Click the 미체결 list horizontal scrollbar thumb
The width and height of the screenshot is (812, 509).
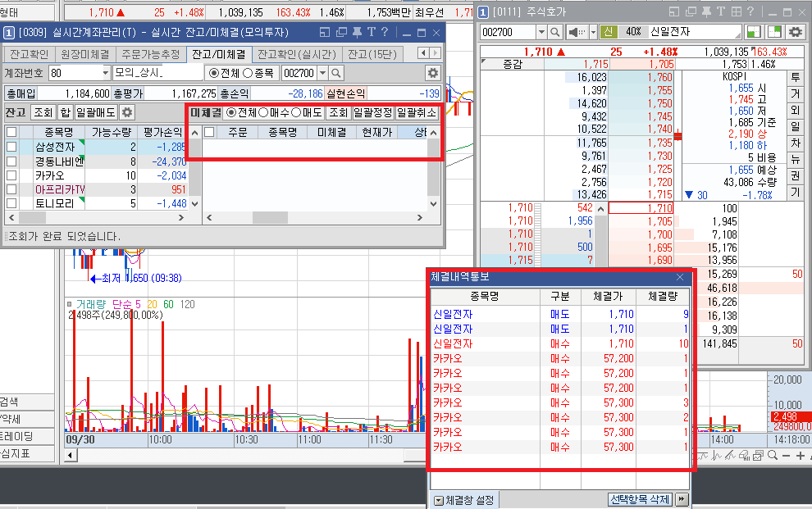[270, 218]
